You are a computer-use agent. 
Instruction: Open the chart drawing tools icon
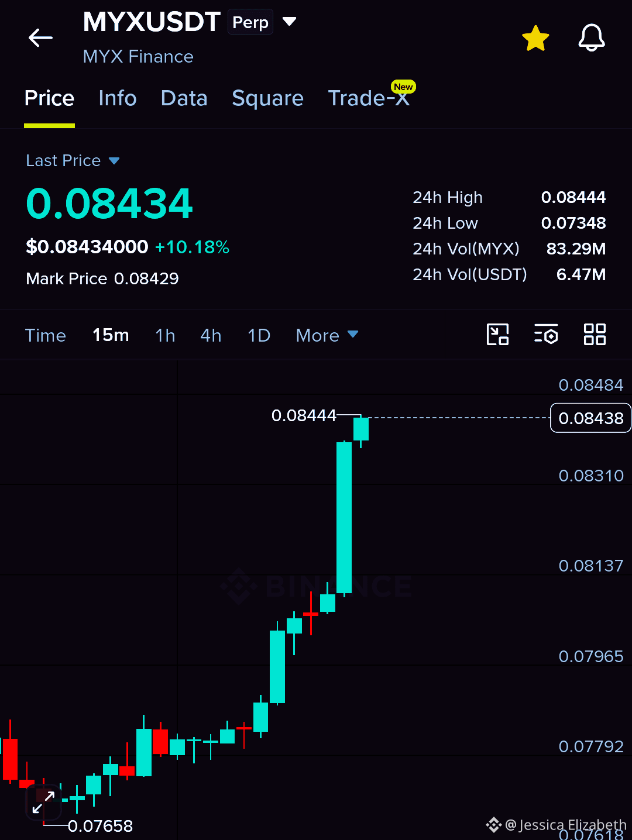498,335
